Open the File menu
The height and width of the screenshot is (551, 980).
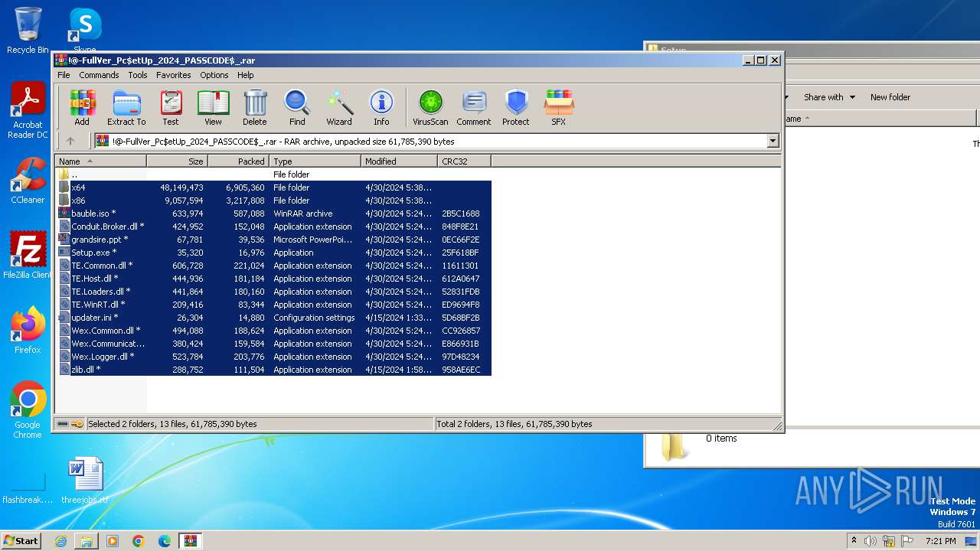click(x=64, y=75)
